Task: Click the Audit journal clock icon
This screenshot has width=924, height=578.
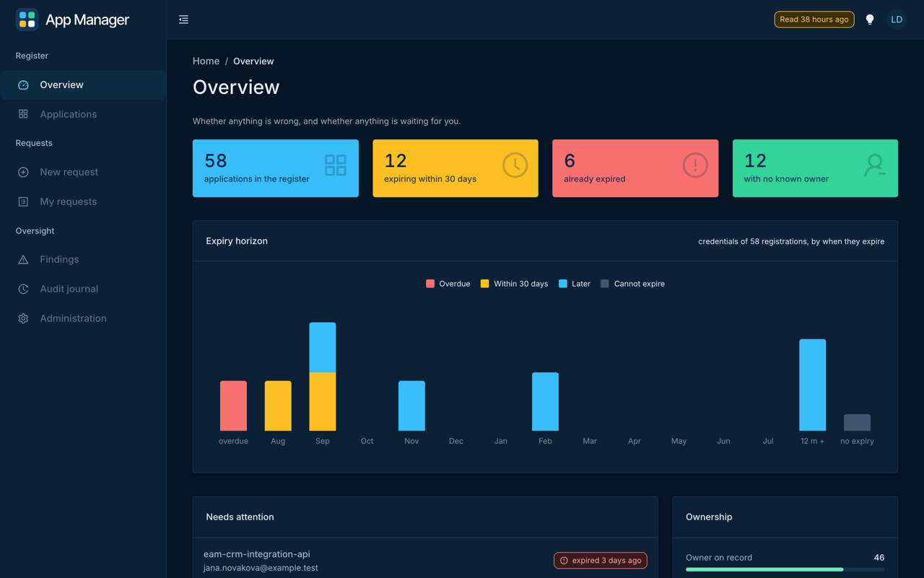Action: (23, 289)
